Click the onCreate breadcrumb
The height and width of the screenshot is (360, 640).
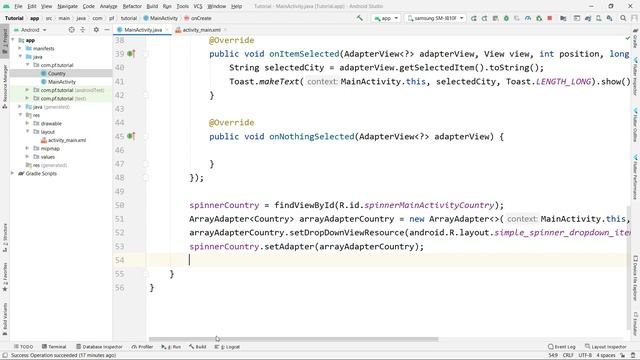[198, 18]
